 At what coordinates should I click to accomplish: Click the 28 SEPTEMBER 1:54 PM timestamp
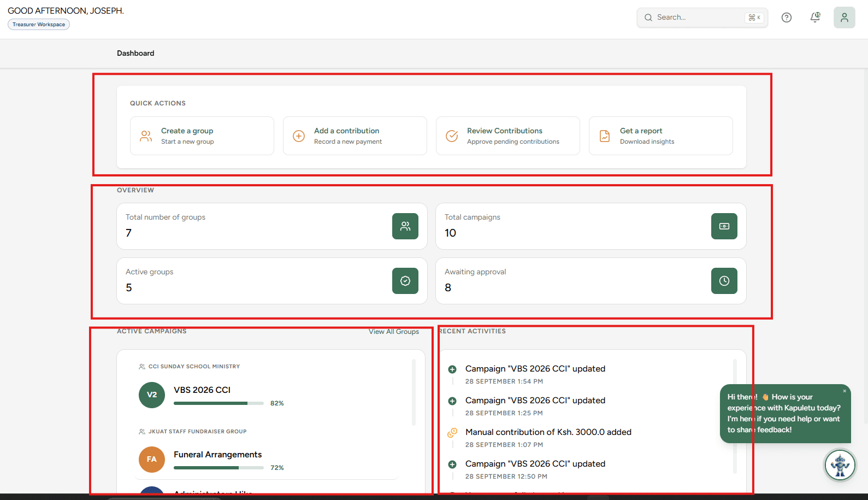(x=504, y=381)
